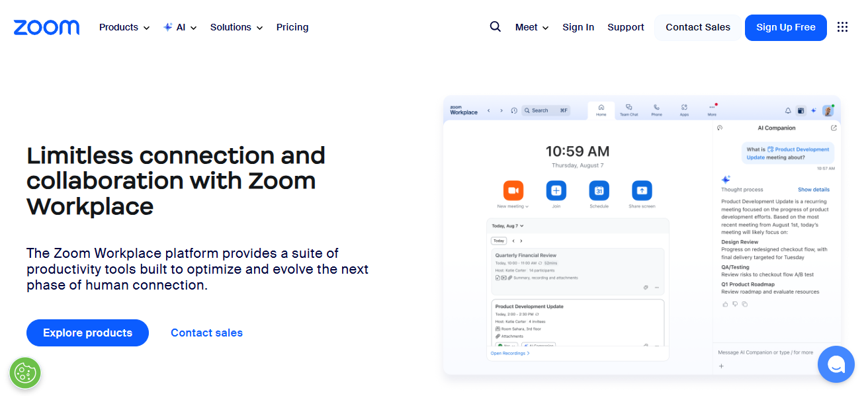Click the Today button above the meeting list
868x396 pixels.
(499, 241)
